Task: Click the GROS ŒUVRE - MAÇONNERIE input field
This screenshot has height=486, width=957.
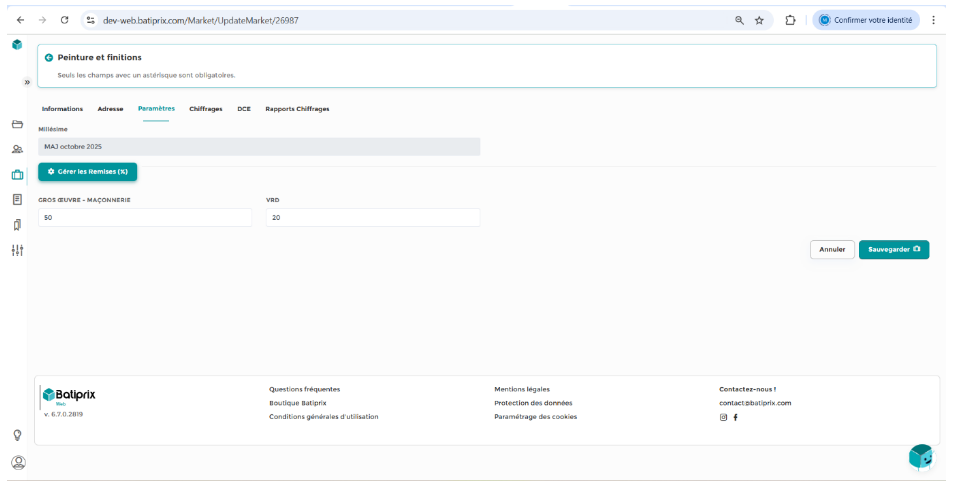Action: tap(145, 218)
